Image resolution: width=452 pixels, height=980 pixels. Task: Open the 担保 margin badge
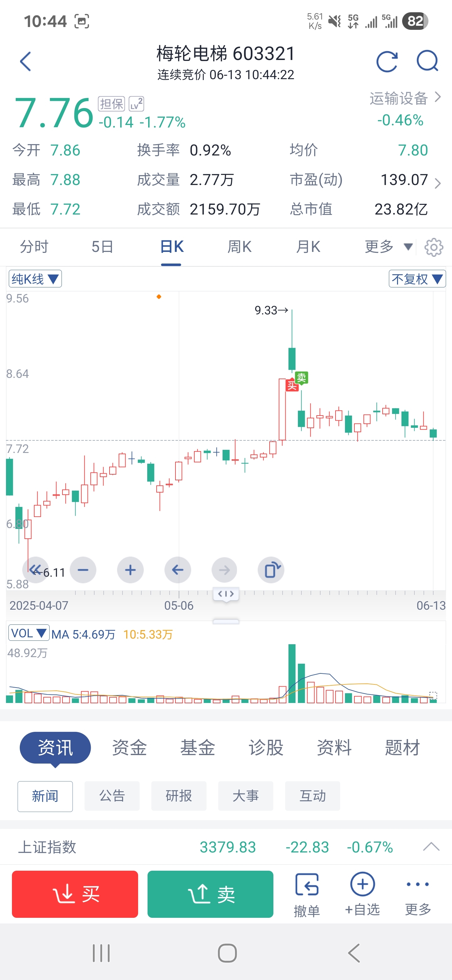pyautogui.click(x=111, y=104)
